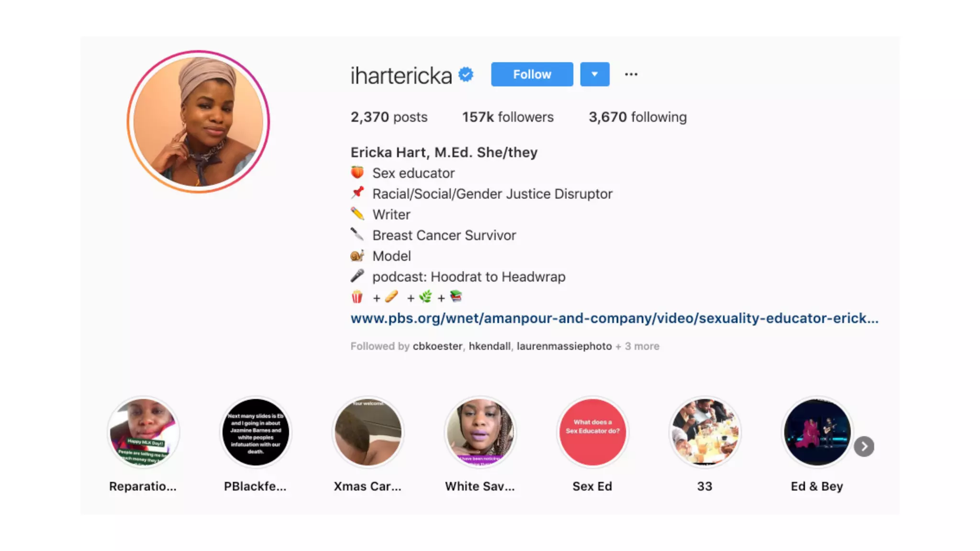View the 157k followers list
This screenshot has width=980, height=551.
click(508, 117)
